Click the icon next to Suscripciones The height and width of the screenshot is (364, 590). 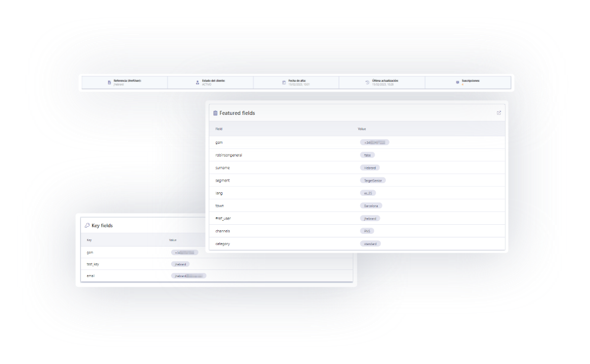pyautogui.click(x=457, y=81)
